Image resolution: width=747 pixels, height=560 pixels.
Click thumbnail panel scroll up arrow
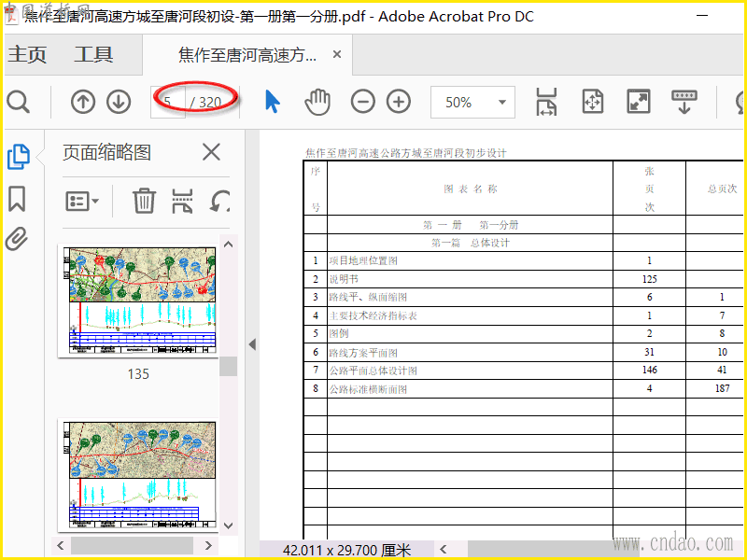(x=228, y=245)
